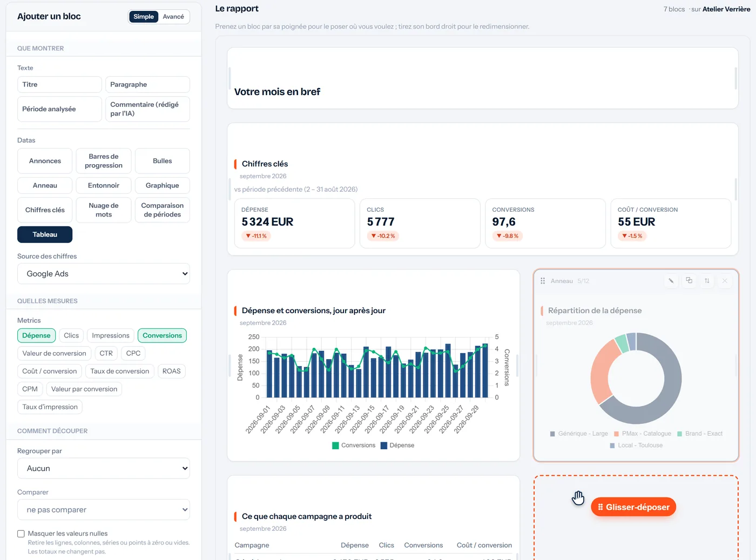
Task: Open the Source des chiffres dropdown
Action: (x=104, y=274)
